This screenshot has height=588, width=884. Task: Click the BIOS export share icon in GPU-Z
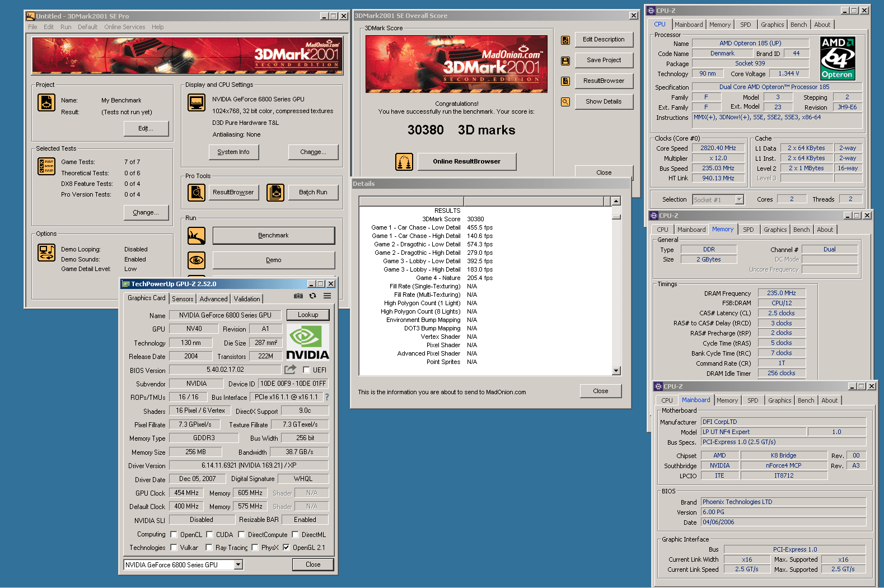(x=290, y=370)
